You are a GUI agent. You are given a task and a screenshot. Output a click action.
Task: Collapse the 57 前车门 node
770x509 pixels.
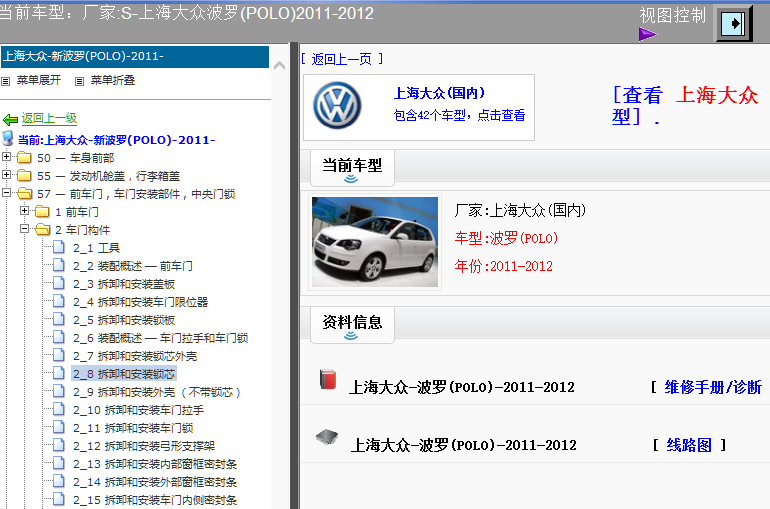6,192
